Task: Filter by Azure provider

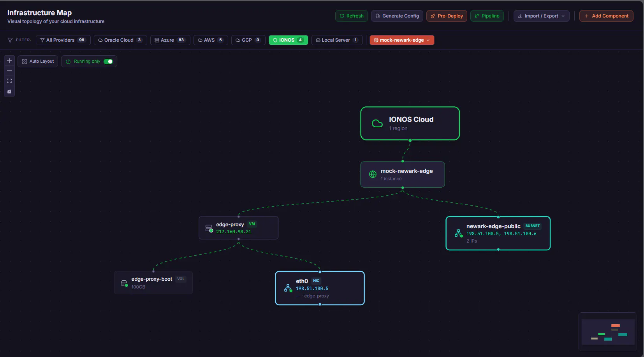Action: click(x=170, y=40)
